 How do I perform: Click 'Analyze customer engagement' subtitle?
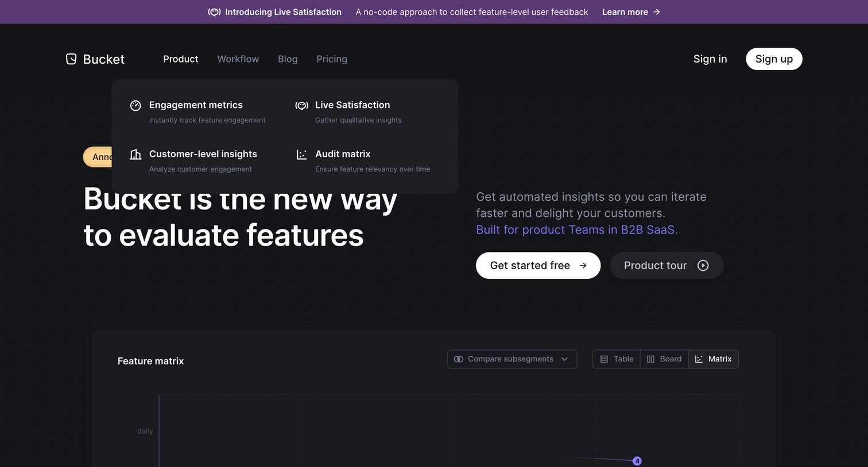pyautogui.click(x=200, y=169)
